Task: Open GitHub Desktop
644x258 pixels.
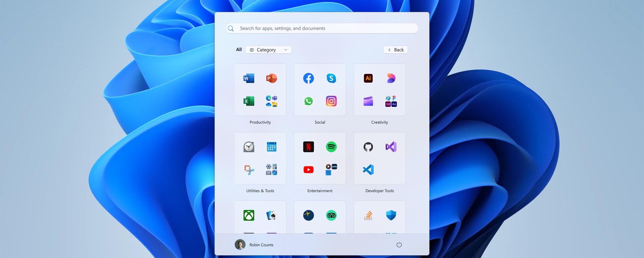Action: (x=368, y=147)
